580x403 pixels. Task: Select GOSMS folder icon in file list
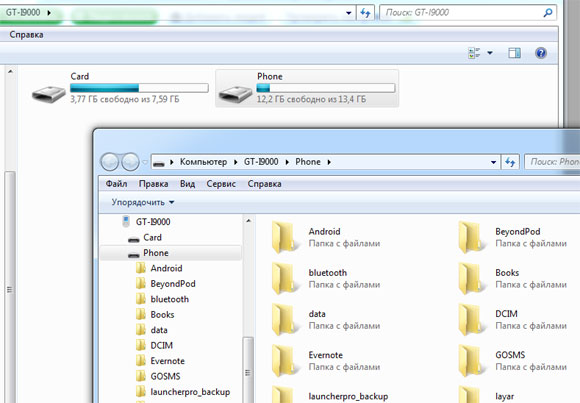472,361
